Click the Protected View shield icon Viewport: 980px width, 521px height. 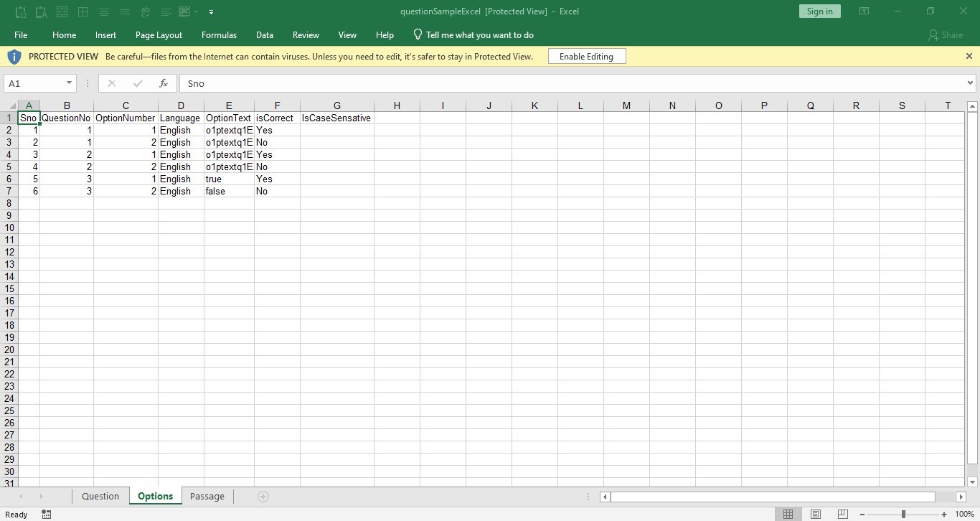pyautogui.click(x=14, y=57)
